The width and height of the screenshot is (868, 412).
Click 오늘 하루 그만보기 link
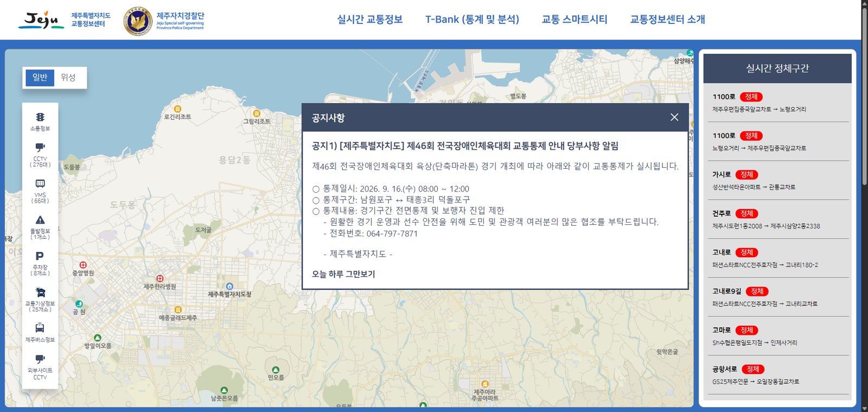tap(343, 274)
